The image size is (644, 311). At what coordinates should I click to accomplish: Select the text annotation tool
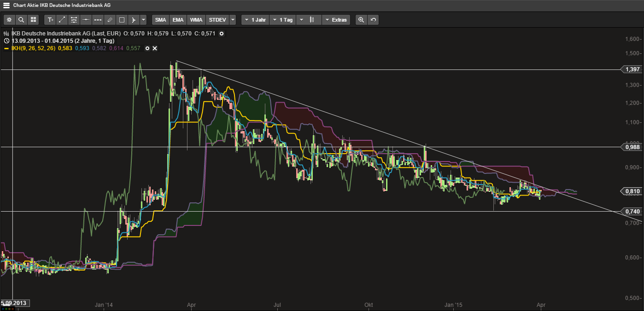50,20
